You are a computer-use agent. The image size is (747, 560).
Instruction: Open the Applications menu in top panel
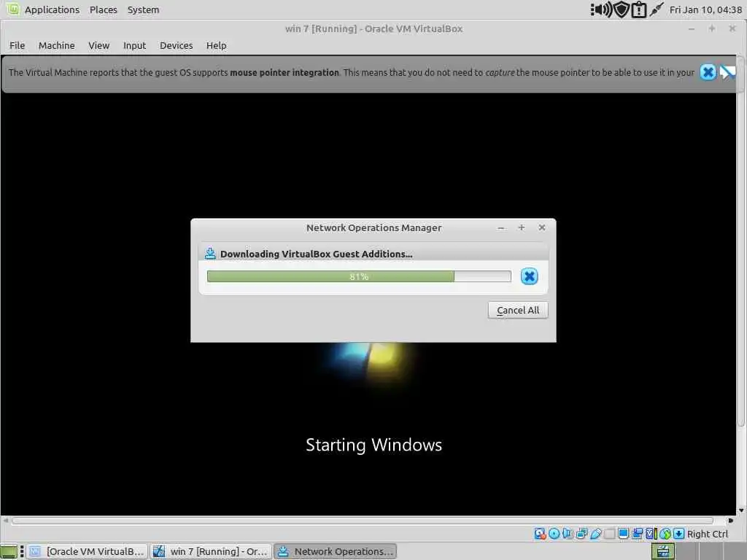pyautogui.click(x=52, y=9)
